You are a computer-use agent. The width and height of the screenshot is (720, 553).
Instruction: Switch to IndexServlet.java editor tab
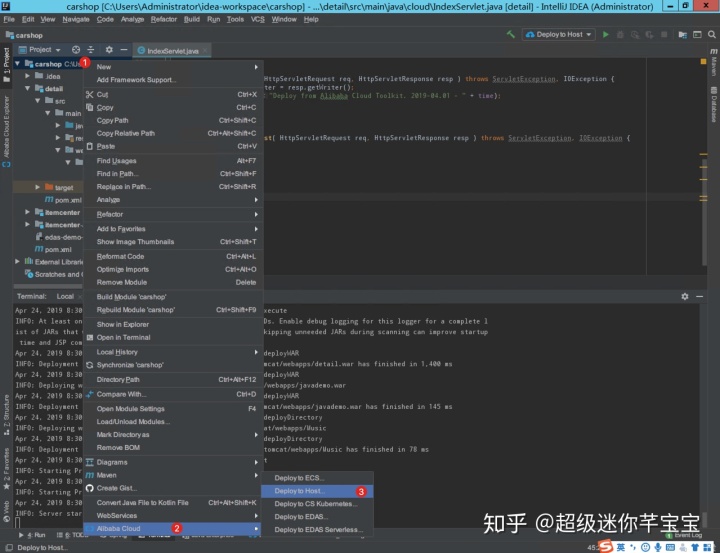coord(172,51)
